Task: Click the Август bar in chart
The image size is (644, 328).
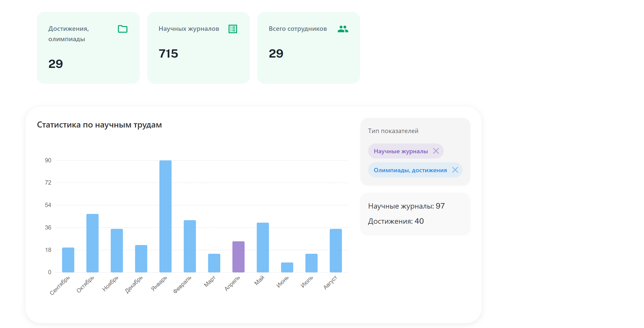Action: click(x=336, y=250)
